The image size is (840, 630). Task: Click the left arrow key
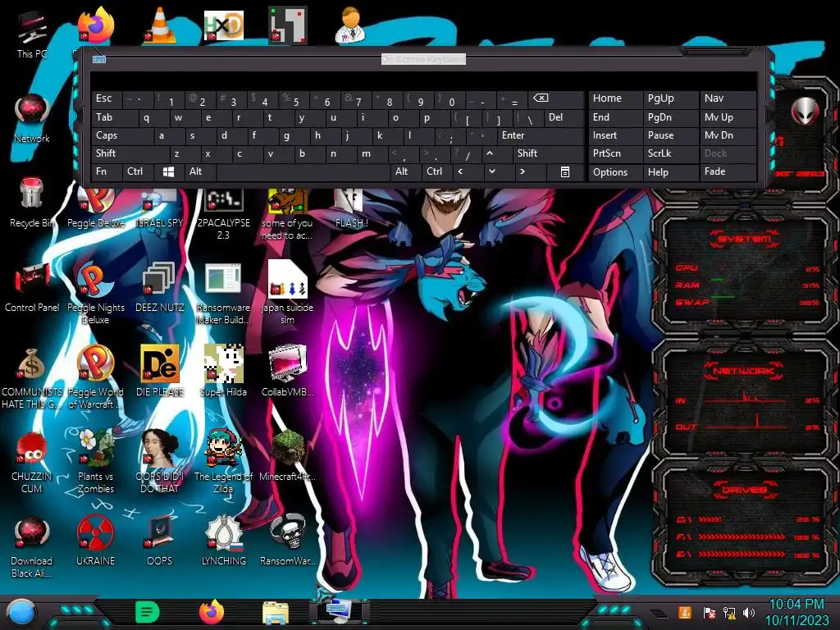pyautogui.click(x=468, y=172)
